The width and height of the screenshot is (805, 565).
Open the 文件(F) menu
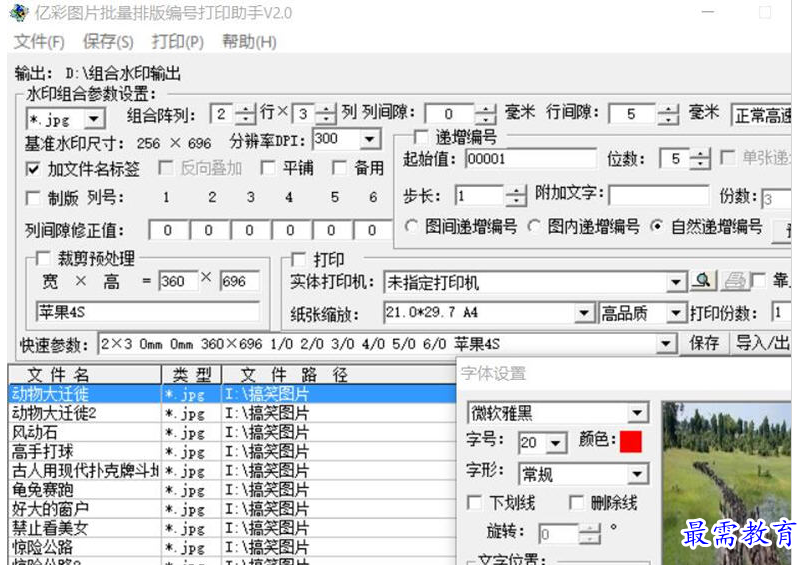tap(39, 42)
